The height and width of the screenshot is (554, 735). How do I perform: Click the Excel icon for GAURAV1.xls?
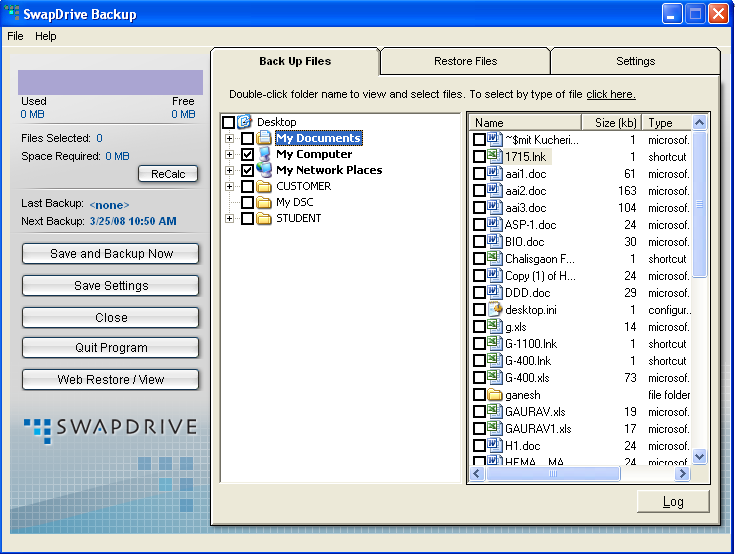tap(494, 428)
